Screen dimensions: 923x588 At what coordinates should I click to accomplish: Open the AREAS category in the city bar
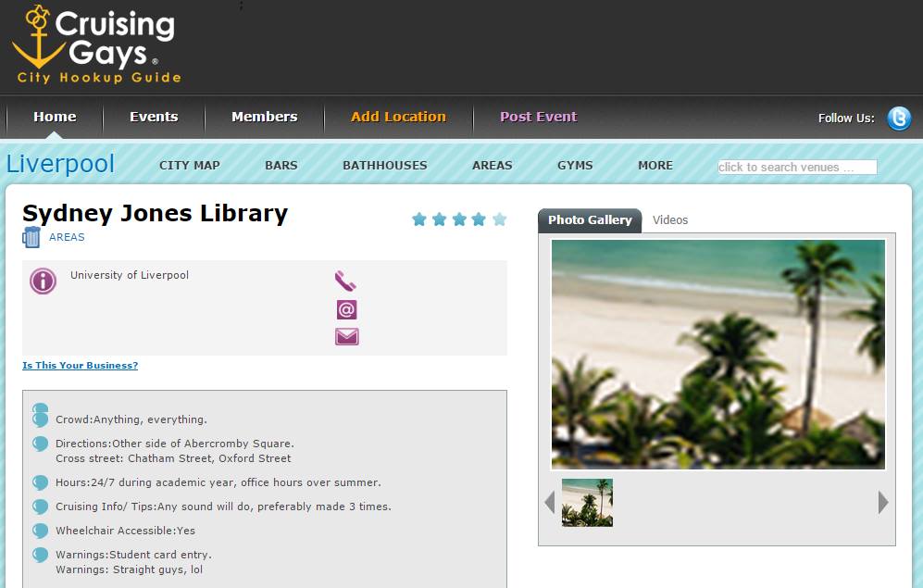493,166
